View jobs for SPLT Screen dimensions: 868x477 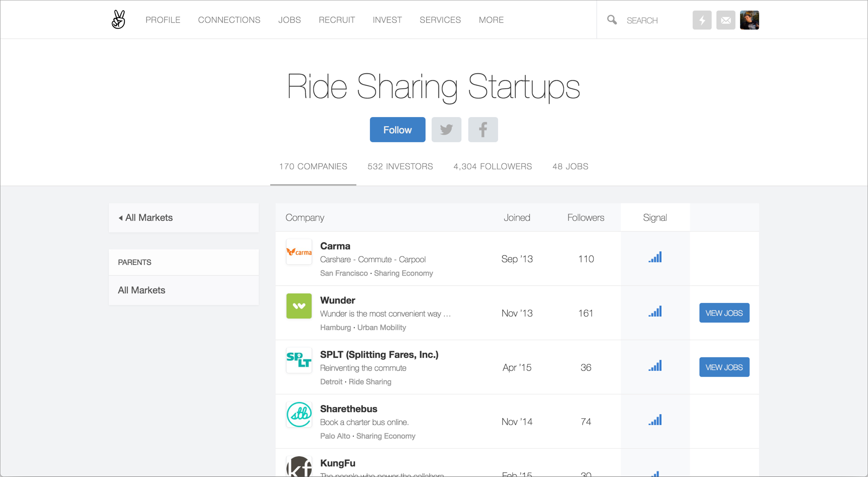pos(724,367)
